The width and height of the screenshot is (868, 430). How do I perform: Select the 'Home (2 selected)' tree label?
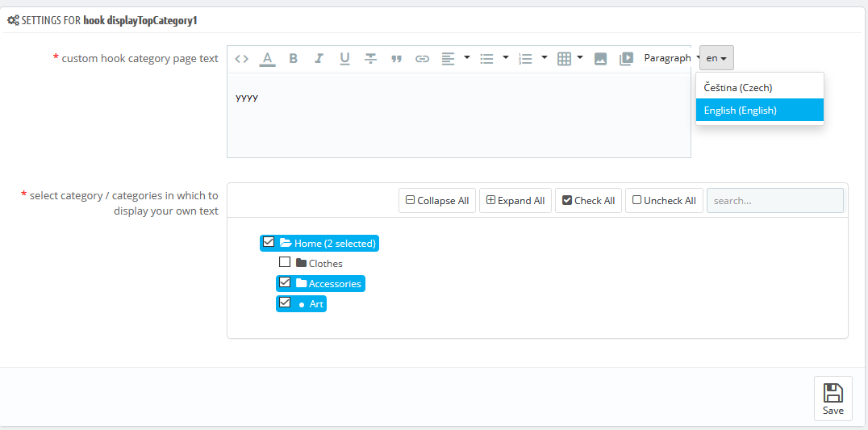(x=335, y=243)
